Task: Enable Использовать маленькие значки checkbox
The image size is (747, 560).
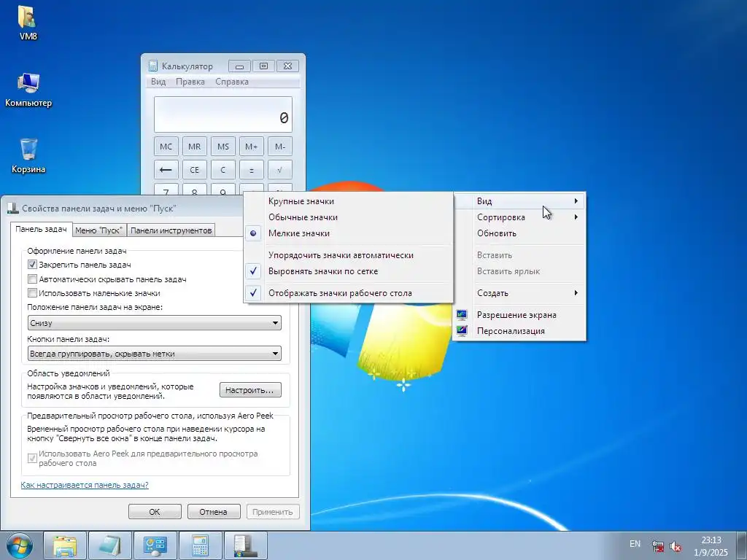Action: [32, 293]
